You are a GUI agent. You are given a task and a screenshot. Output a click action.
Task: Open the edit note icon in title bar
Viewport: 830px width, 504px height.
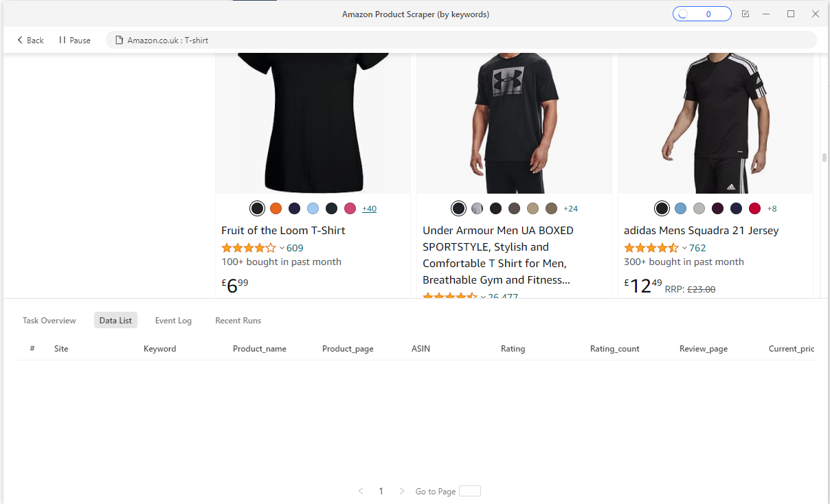(745, 14)
